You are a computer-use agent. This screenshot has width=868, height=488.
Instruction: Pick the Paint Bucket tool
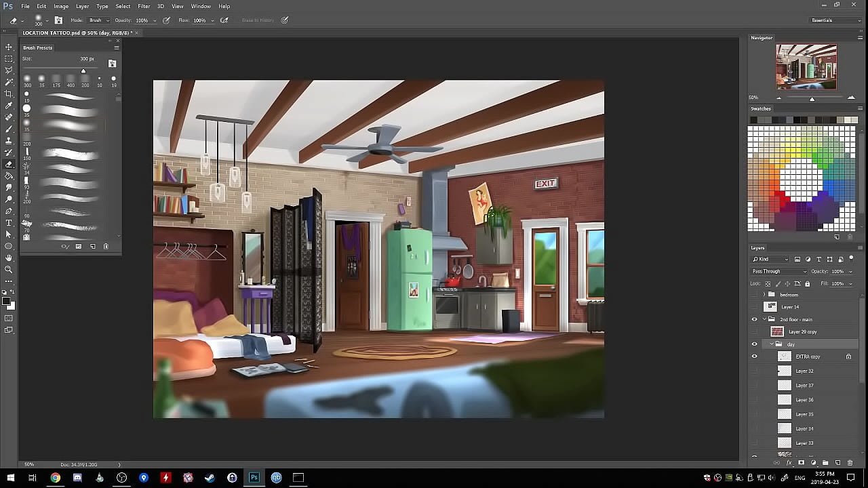click(9, 176)
